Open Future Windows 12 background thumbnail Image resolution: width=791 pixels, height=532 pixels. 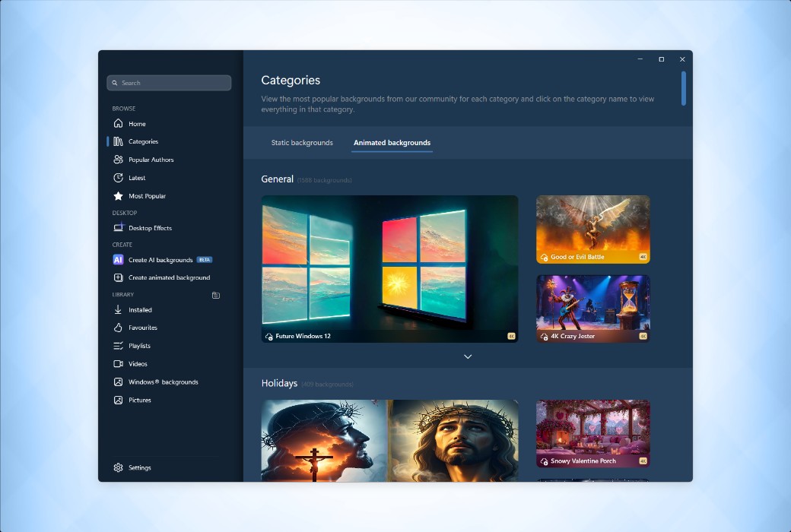(x=389, y=269)
